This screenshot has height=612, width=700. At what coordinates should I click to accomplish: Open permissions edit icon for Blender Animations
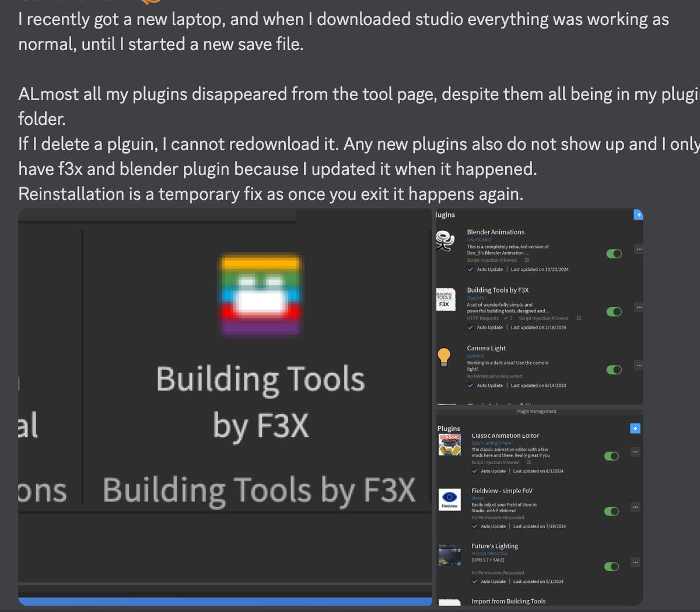[527, 260]
